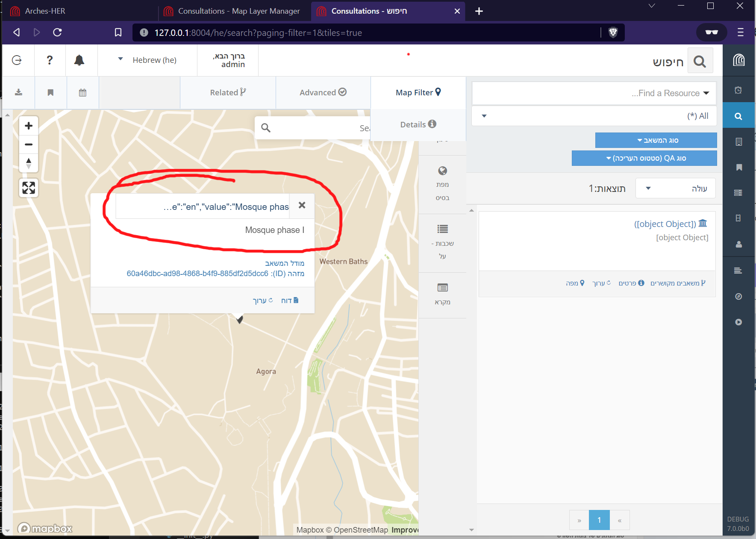The image size is (756, 539).
Task: Select the Search icon in the right sidebar
Action: [738, 115]
